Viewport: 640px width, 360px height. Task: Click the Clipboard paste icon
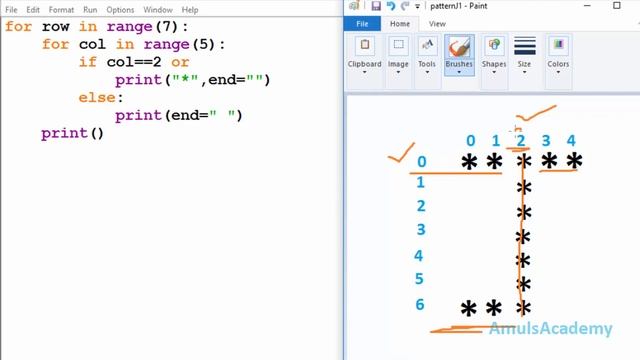pyautogui.click(x=365, y=45)
